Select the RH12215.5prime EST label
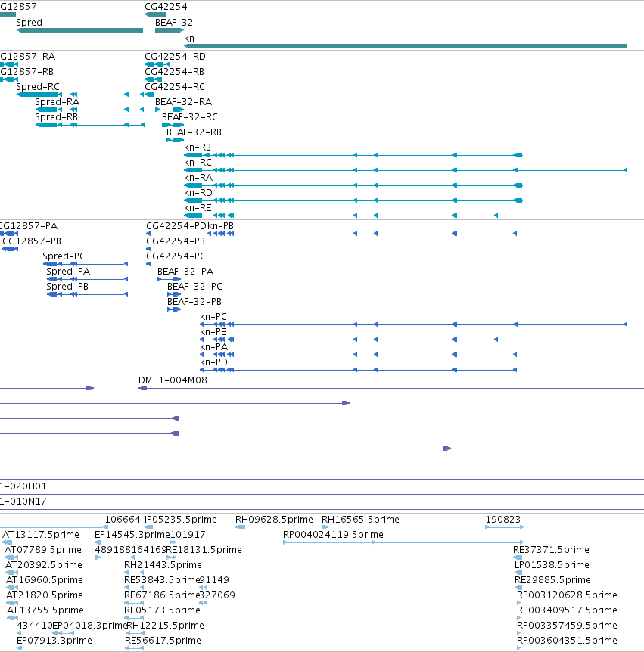The height and width of the screenshot is (652, 644). coord(165,626)
